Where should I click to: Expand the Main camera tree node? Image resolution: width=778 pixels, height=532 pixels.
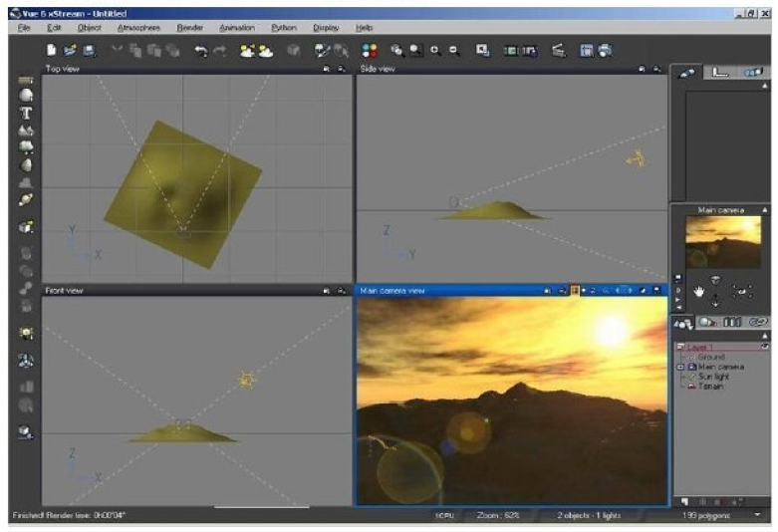pos(680,367)
